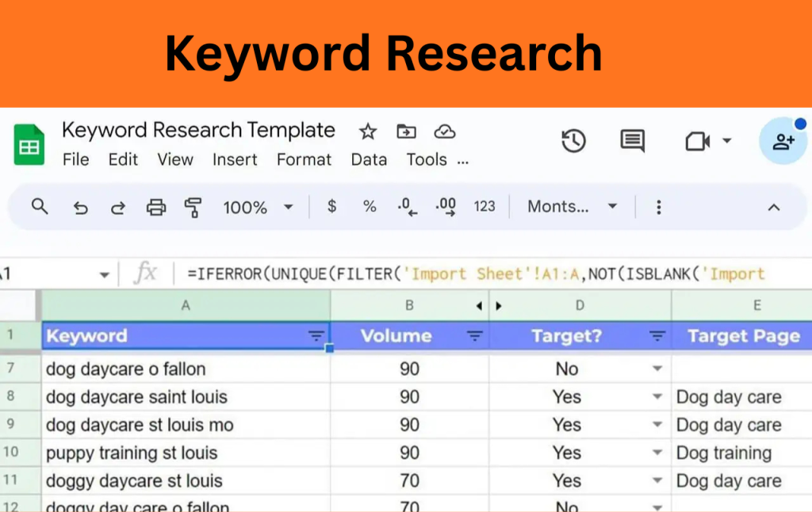The height and width of the screenshot is (512, 812).
Task: Expand the Montserrat font dropdown
Action: click(x=573, y=207)
